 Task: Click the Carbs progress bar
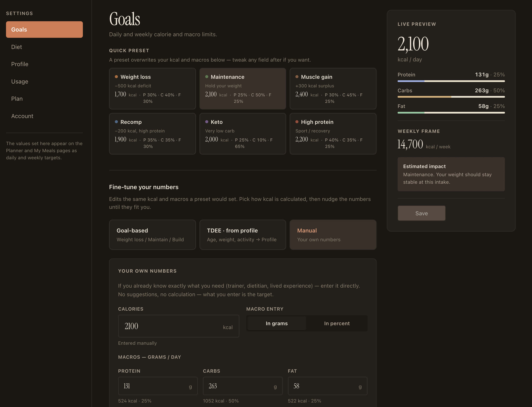click(451, 97)
